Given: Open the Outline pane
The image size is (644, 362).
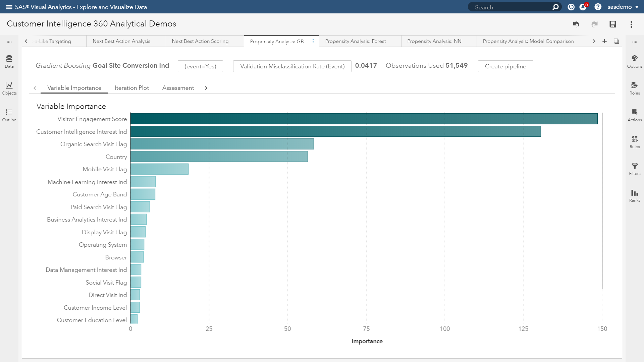Looking at the screenshot, I should pyautogui.click(x=9, y=115).
